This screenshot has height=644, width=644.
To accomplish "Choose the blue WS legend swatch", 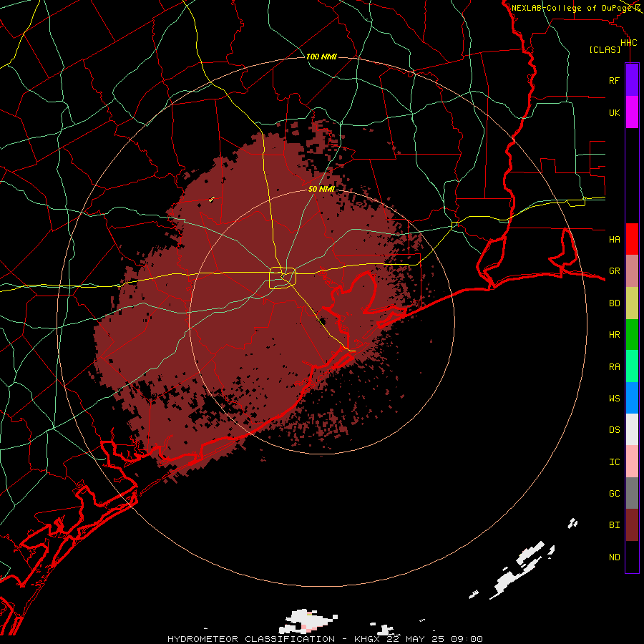I will (x=632, y=398).
